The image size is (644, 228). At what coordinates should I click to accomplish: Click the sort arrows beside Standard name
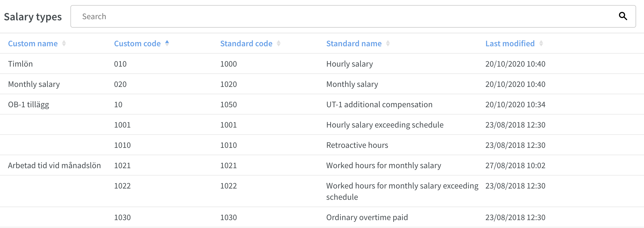[x=388, y=43]
